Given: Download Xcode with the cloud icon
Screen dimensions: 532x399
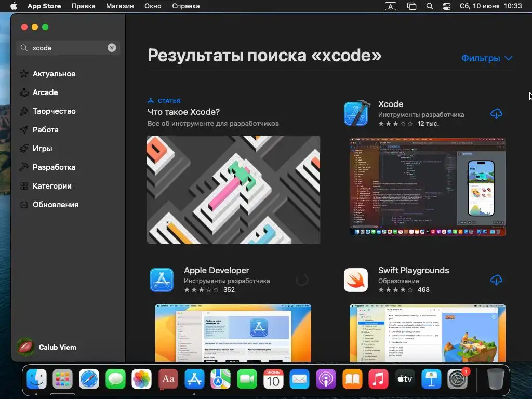Looking at the screenshot, I should pyautogui.click(x=496, y=114).
